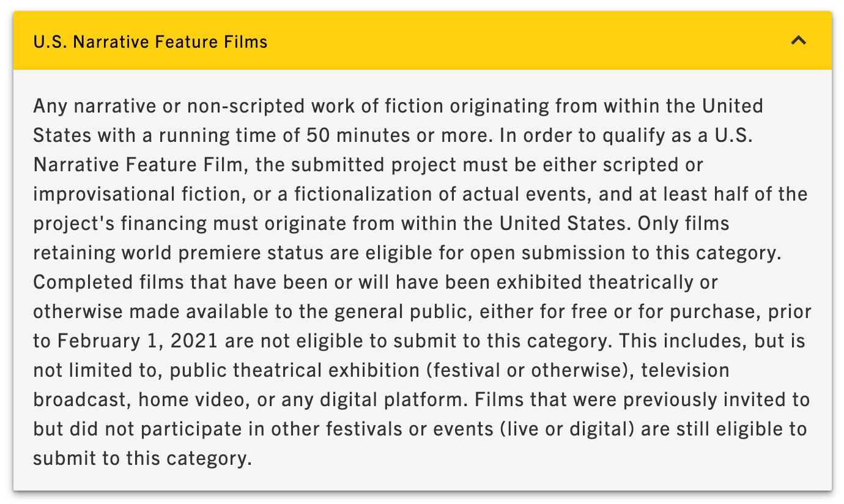Screen dimensions: 844x504
Task: Click the category accordion to toggle it
Action: pos(422,42)
